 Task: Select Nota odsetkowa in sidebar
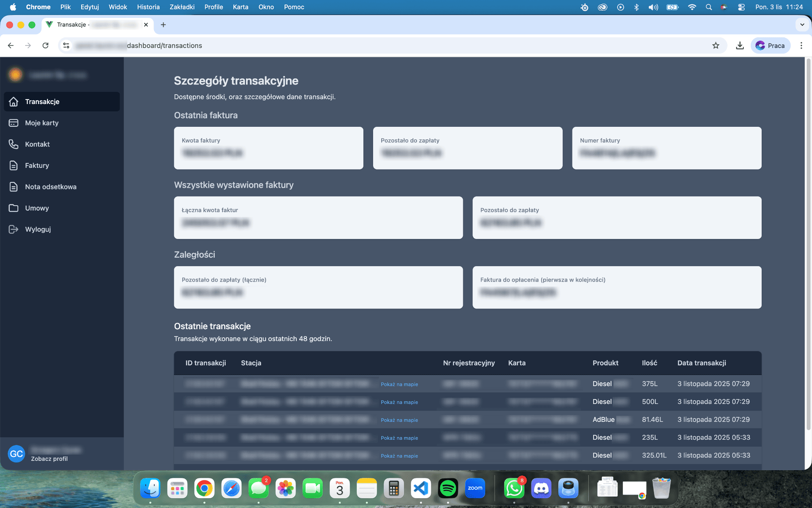click(51, 187)
